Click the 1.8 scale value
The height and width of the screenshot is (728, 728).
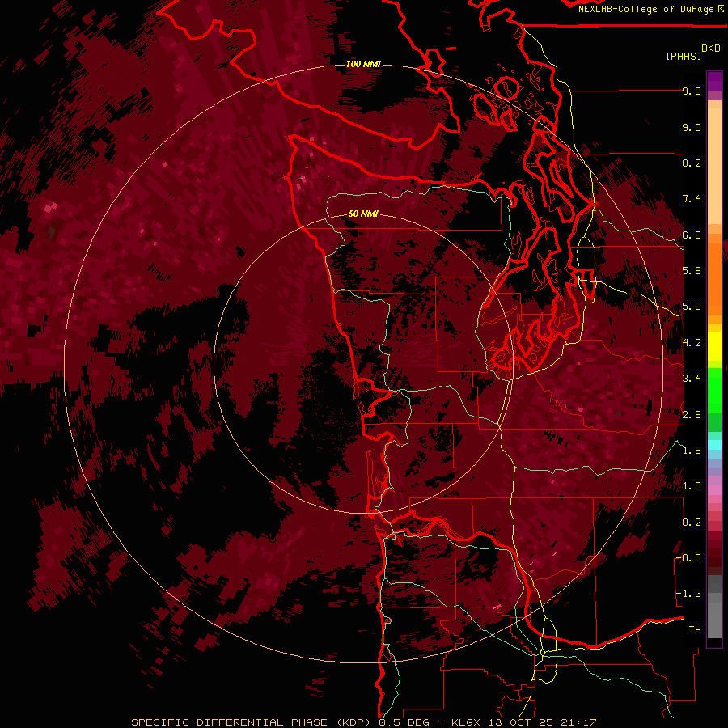pyautogui.click(x=692, y=451)
